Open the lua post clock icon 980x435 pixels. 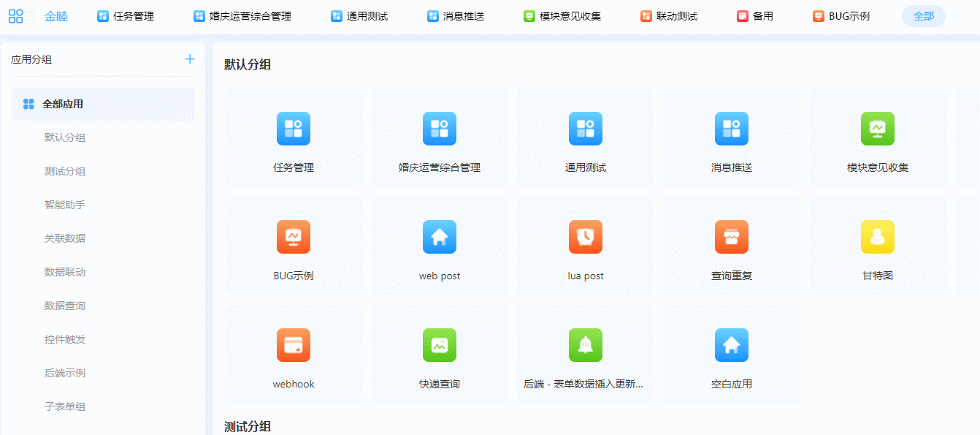click(586, 237)
